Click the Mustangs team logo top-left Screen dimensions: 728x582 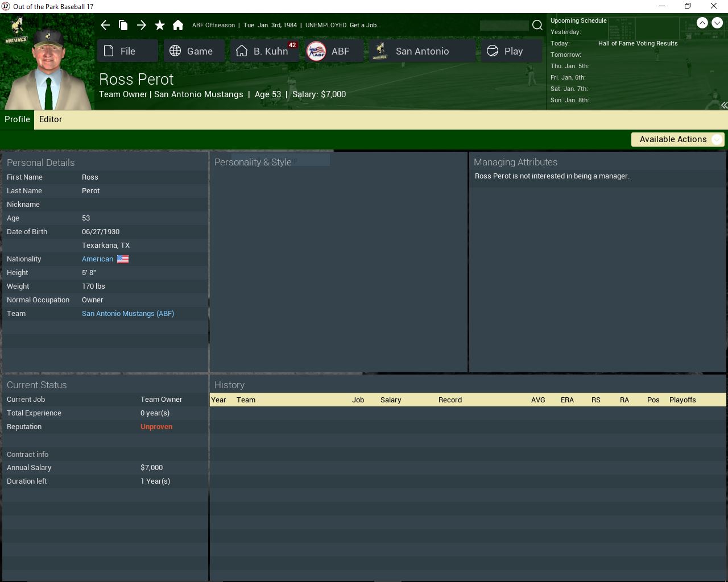[16, 30]
